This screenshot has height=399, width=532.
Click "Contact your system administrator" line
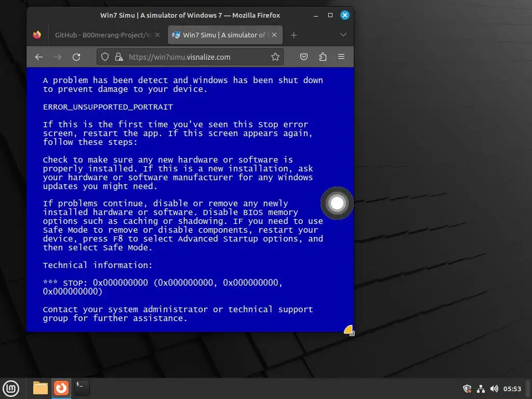(x=178, y=310)
